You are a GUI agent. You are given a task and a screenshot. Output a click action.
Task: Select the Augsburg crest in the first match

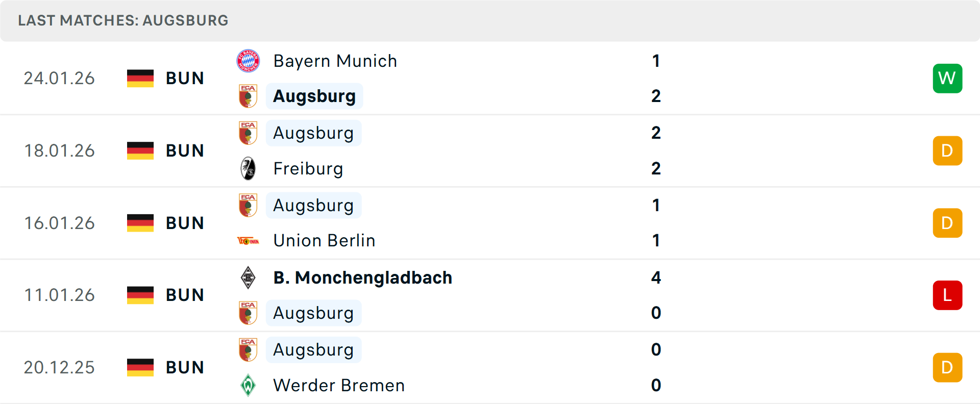click(248, 96)
